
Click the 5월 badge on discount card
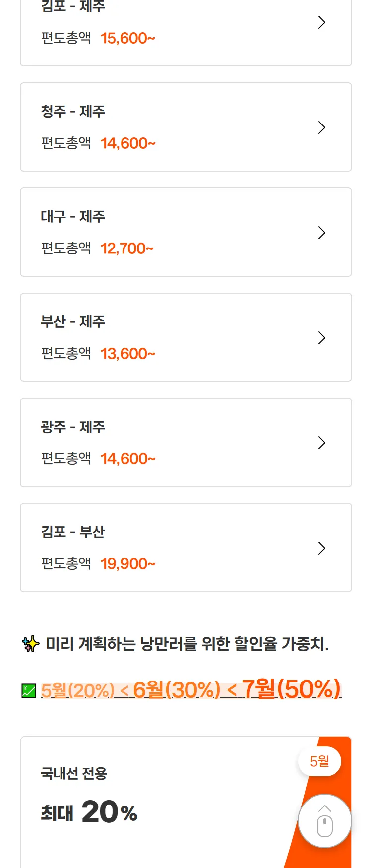point(319,761)
